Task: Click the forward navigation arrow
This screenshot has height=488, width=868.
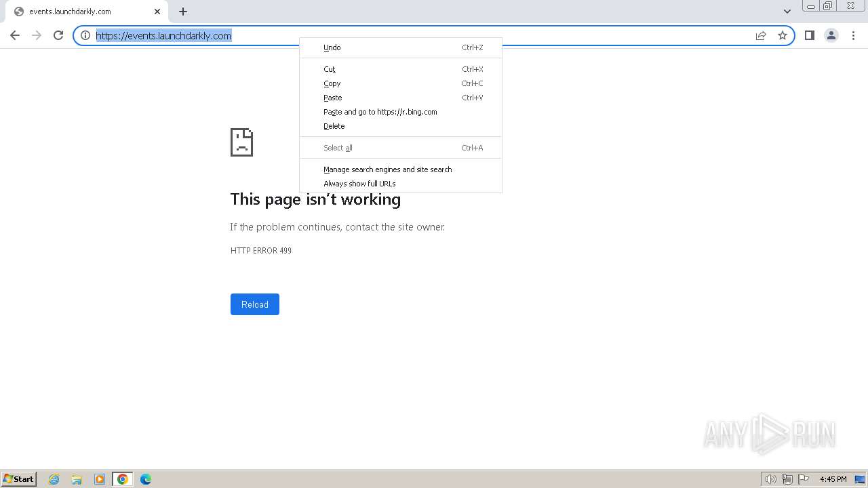Action: tap(37, 35)
